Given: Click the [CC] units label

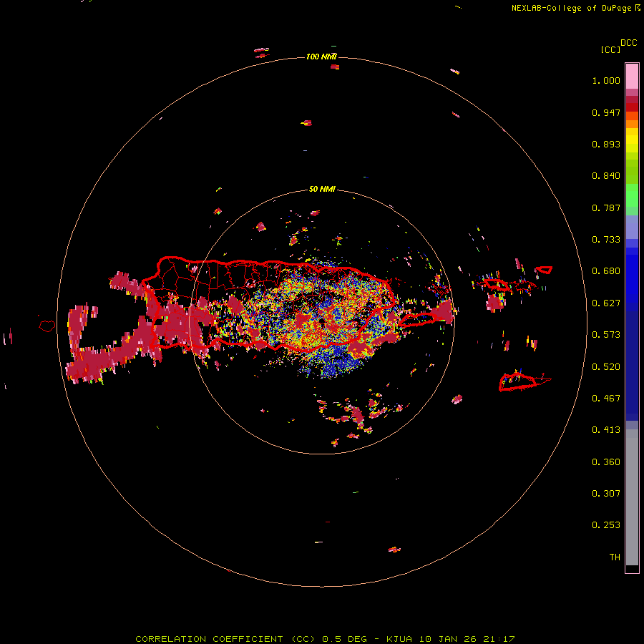Looking at the screenshot, I should point(610,49).
